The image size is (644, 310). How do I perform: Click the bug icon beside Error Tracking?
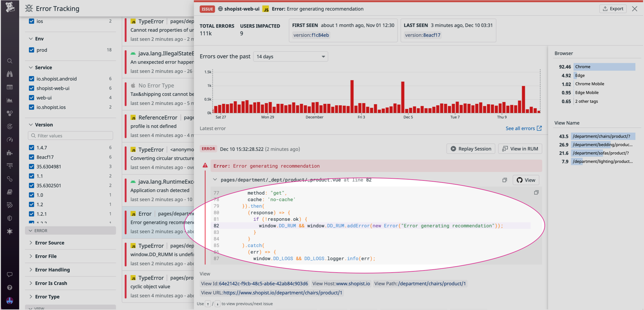point(29,9)
